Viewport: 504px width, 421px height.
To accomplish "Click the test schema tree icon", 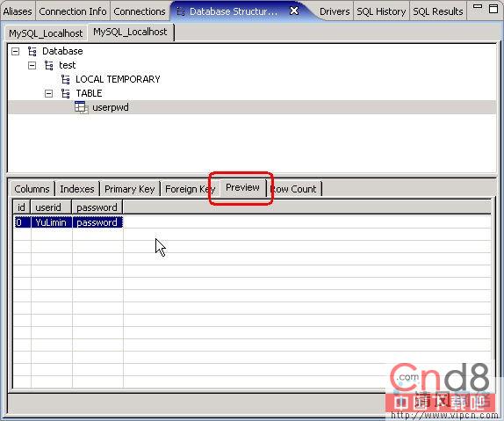I will [49, 65].
